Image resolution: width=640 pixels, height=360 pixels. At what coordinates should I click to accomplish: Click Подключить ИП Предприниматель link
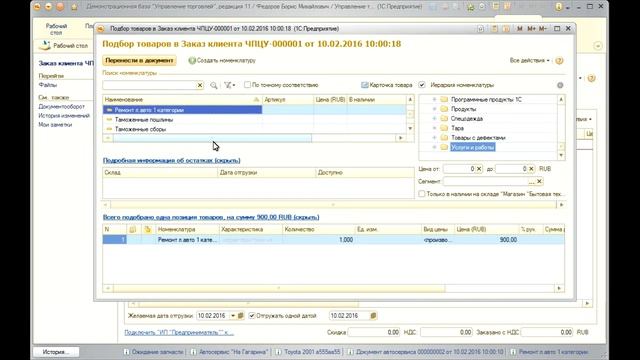coord(179,333)
